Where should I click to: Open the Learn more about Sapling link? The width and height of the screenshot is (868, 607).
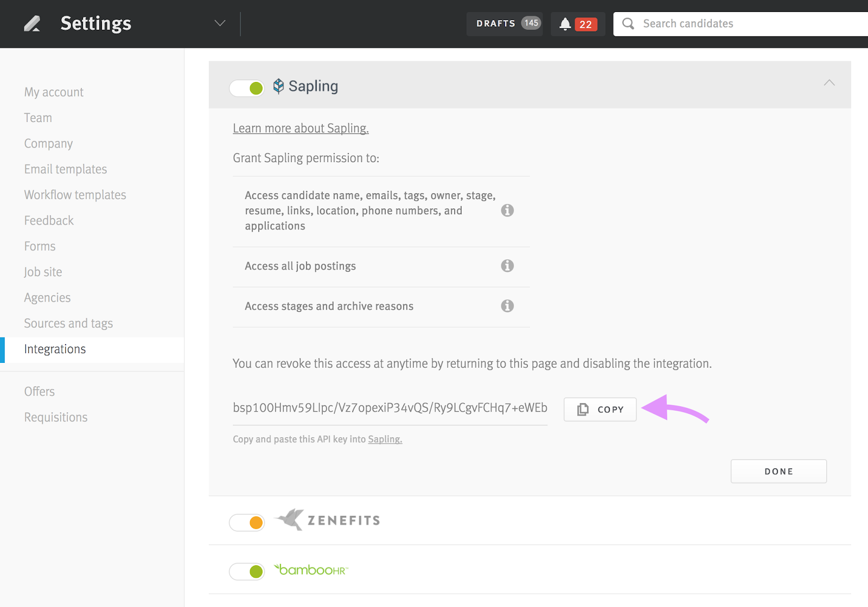point(301,129)
